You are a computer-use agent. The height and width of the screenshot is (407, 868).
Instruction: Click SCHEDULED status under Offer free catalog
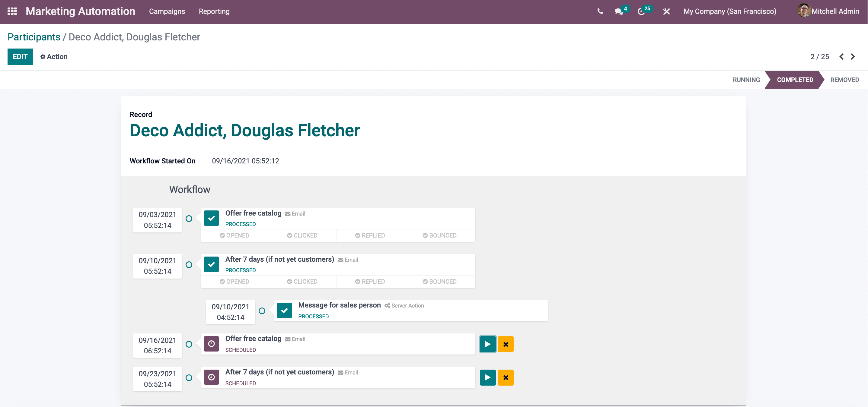pos(241,350)
